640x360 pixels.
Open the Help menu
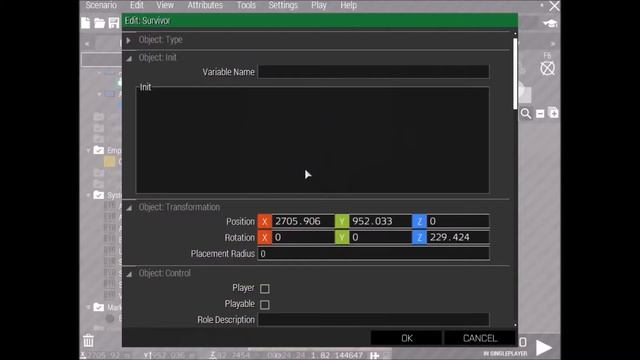click(x=349, y=5)
